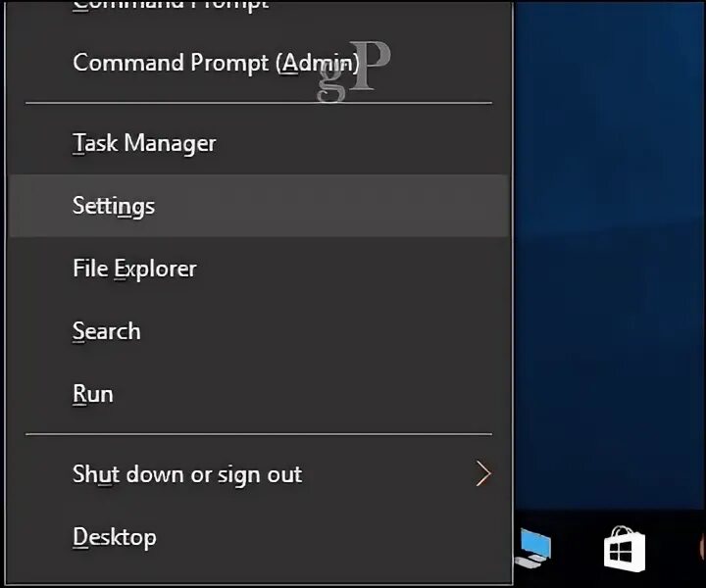Click the blue desktop wallpaper area

tap(608, 245)
